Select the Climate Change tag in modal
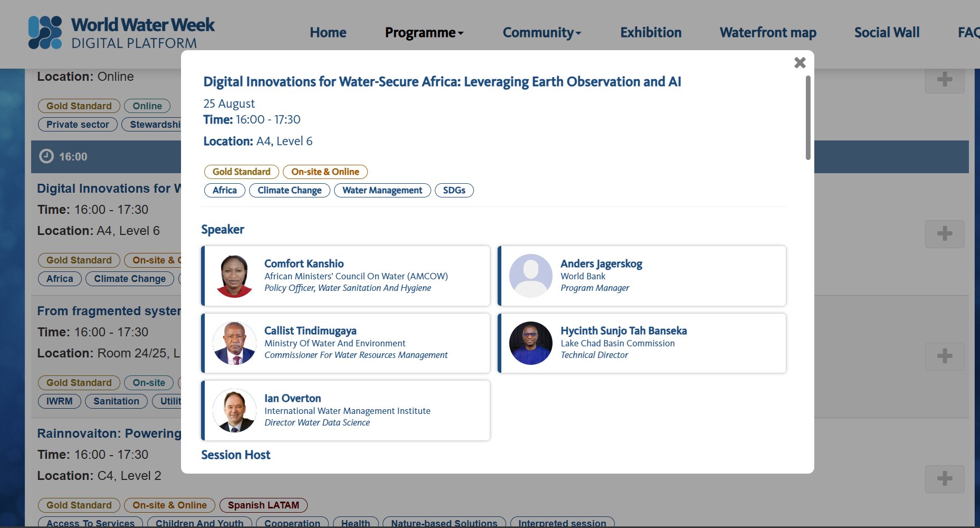Viewport: 980px width, 528px height. click(x=289, y=190)
